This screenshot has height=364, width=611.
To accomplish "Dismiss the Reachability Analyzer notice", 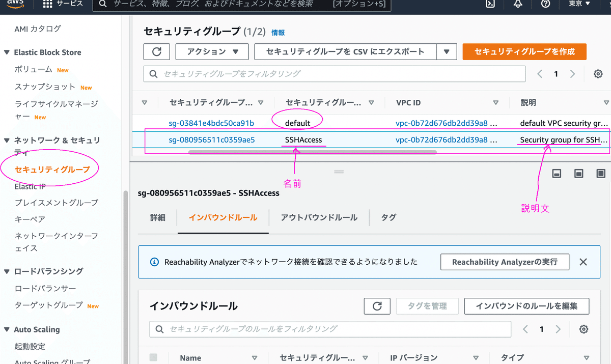I will (584, 262).
